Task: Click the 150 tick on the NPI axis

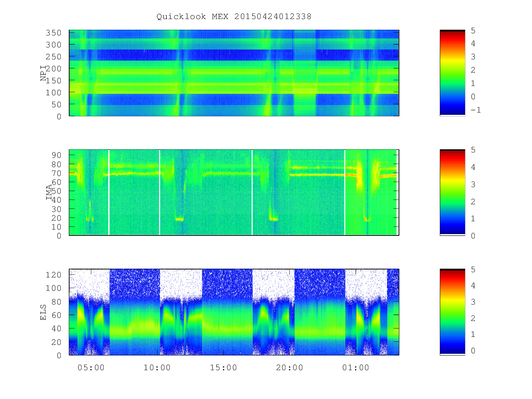Action: [x=54, y=81]
